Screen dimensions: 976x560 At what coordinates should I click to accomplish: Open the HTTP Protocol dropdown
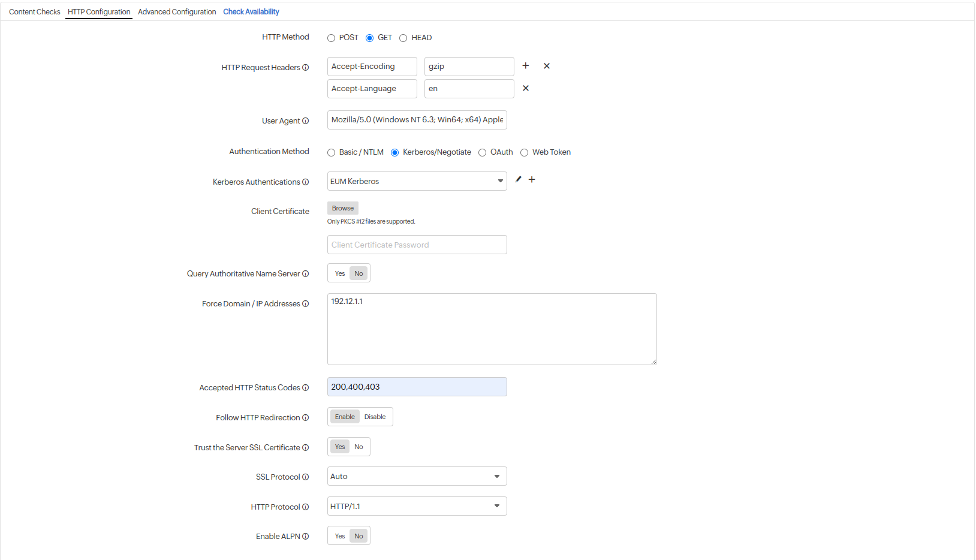pyautogui.click(x=496, y=505)
